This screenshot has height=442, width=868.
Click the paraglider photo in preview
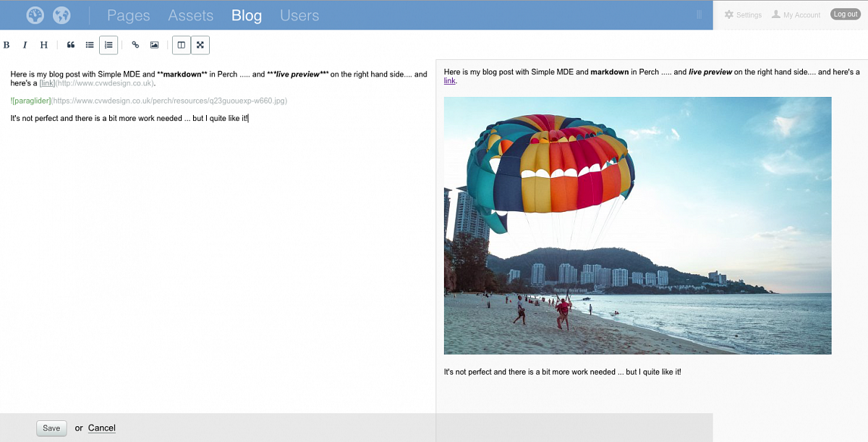(x=638, y=226)
